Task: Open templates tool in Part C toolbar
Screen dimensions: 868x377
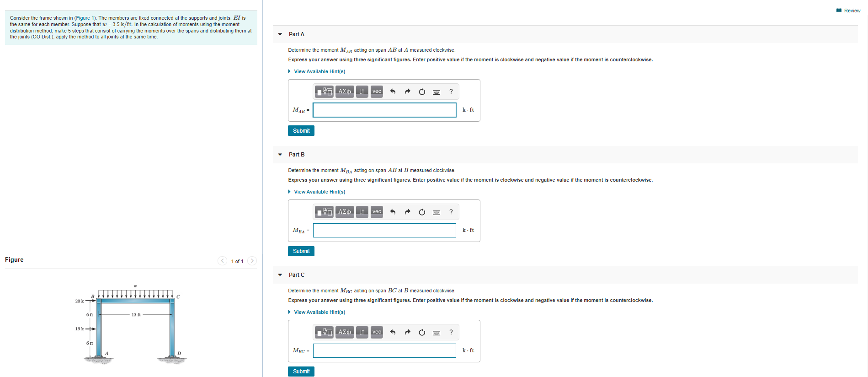Action: [325, 332]
